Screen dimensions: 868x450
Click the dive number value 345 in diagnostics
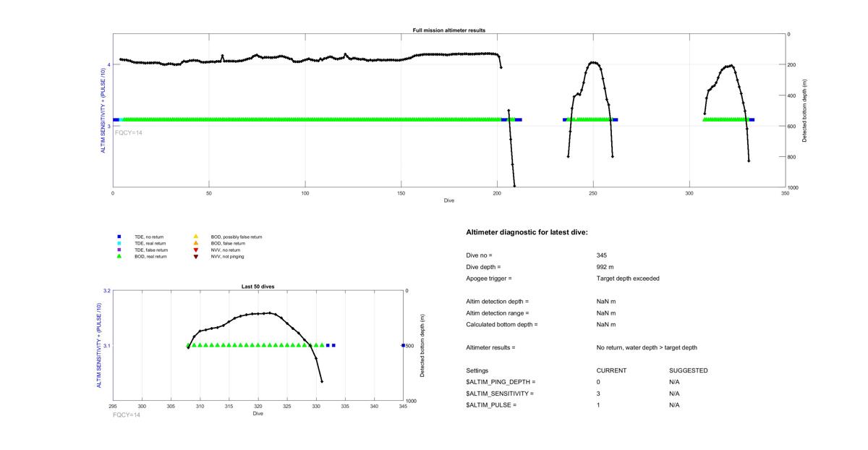click(602, 255)
